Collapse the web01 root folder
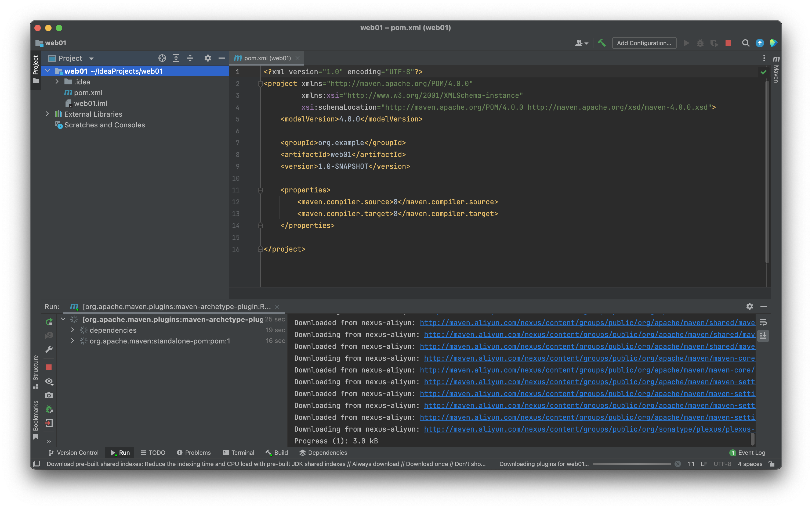 pyautogui.click(x=48, y=71)
